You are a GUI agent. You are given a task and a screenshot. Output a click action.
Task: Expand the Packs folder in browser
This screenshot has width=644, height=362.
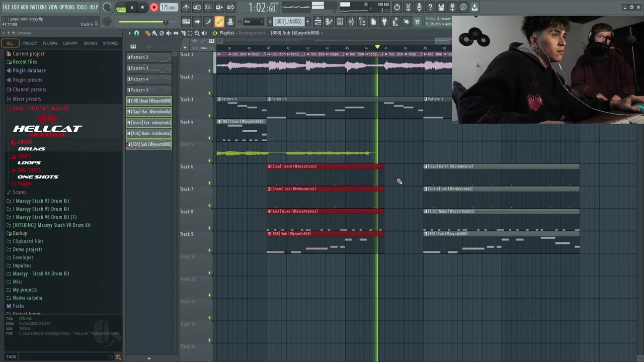tap(18, 306)
